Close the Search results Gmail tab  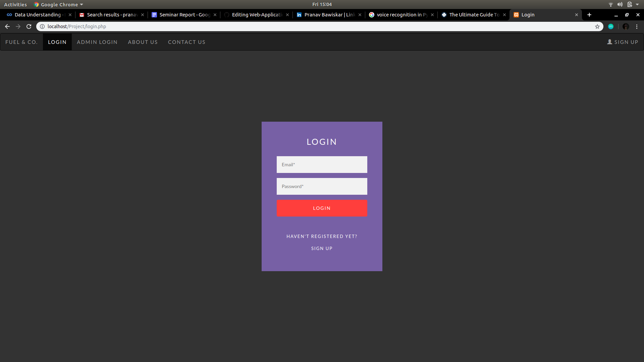pos(143,15)
